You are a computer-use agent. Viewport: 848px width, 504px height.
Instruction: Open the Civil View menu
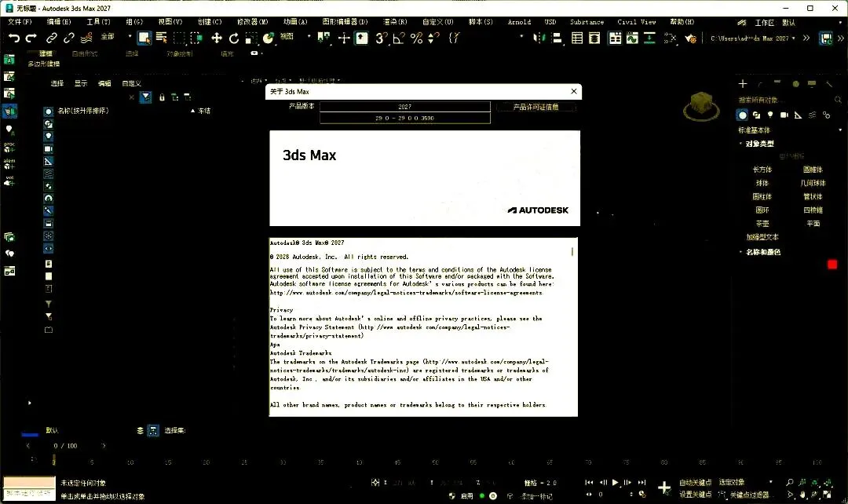[x=637, y=22]
